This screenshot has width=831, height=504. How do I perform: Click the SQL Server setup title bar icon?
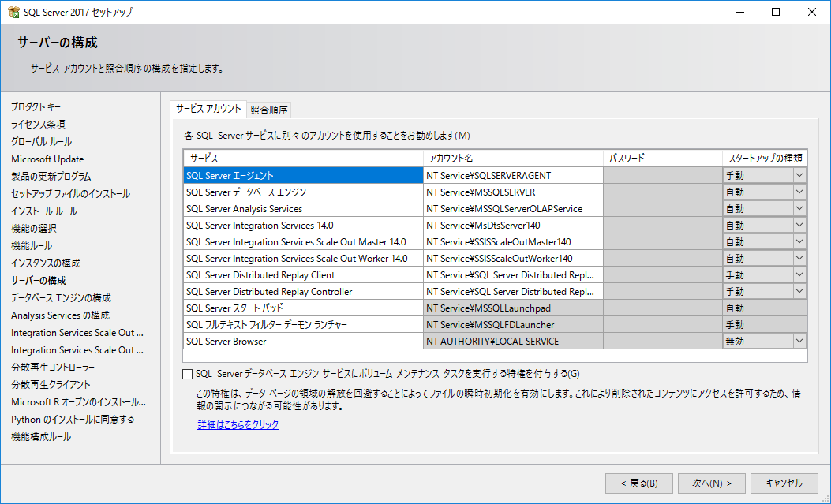13,12
